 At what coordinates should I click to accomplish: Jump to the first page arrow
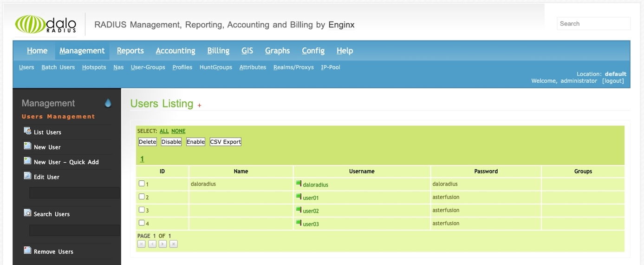(142, 244)
